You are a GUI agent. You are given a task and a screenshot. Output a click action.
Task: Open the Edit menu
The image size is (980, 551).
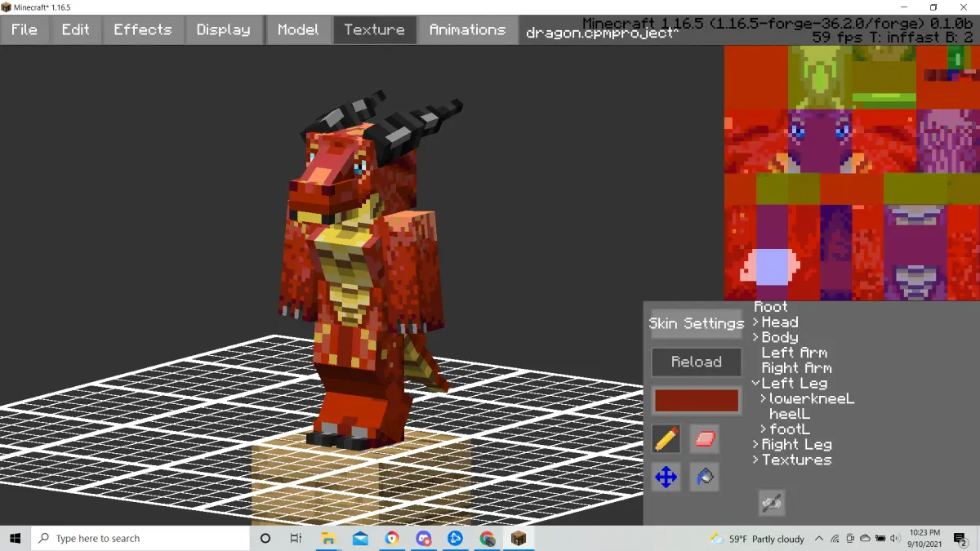[x=76, y=30]
